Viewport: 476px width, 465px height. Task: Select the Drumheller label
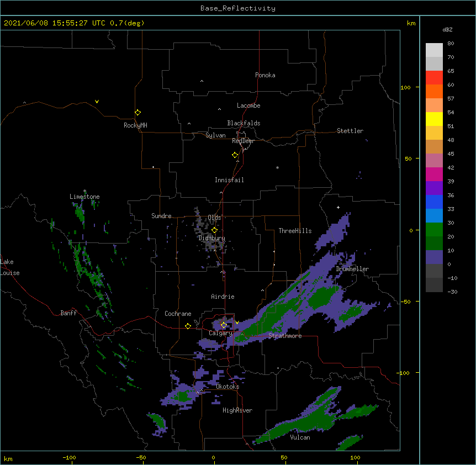(x=352, y=269)
